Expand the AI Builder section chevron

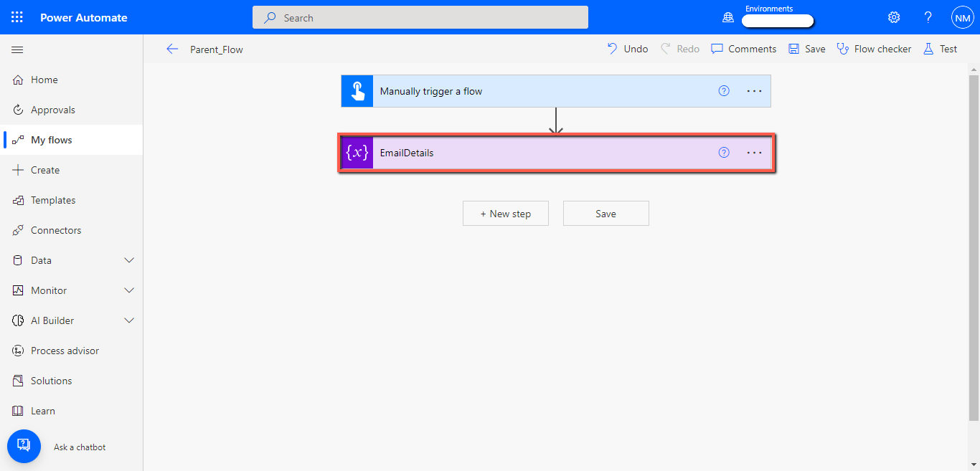[x=130, y=320]
